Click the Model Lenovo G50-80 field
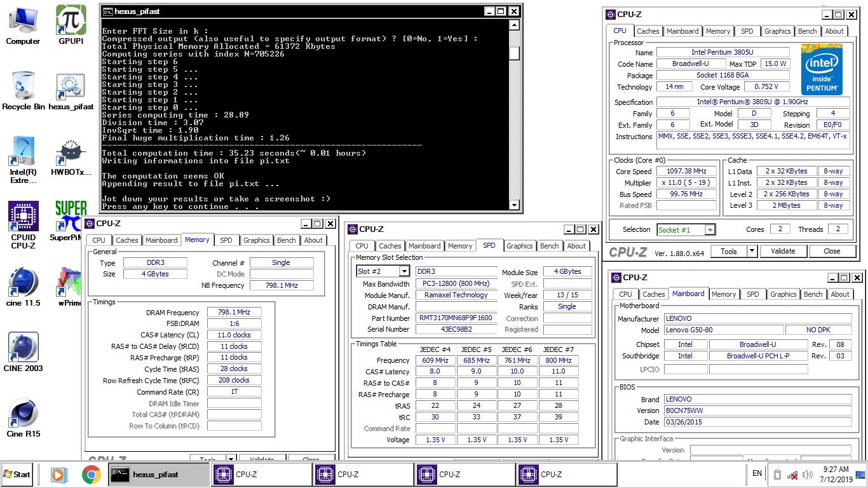868x488 pixels. (x=723, y=330)
